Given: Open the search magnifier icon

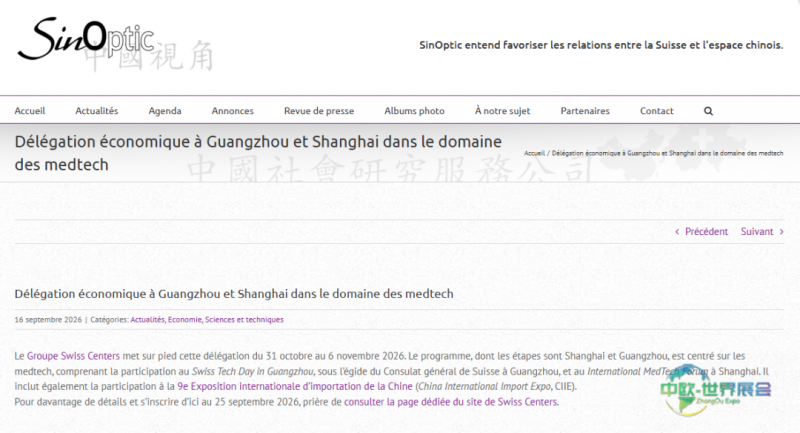Looking at the screenshot, I should [708, 111].
